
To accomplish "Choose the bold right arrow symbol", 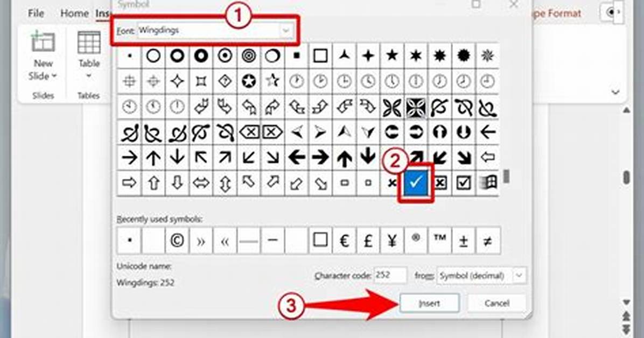I will point(320,157).
